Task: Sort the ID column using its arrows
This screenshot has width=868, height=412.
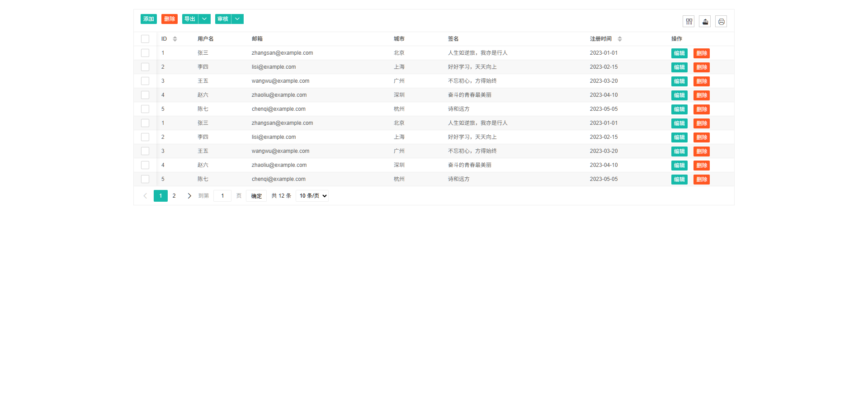Action: pyautogui.click(x=175, y=39)
